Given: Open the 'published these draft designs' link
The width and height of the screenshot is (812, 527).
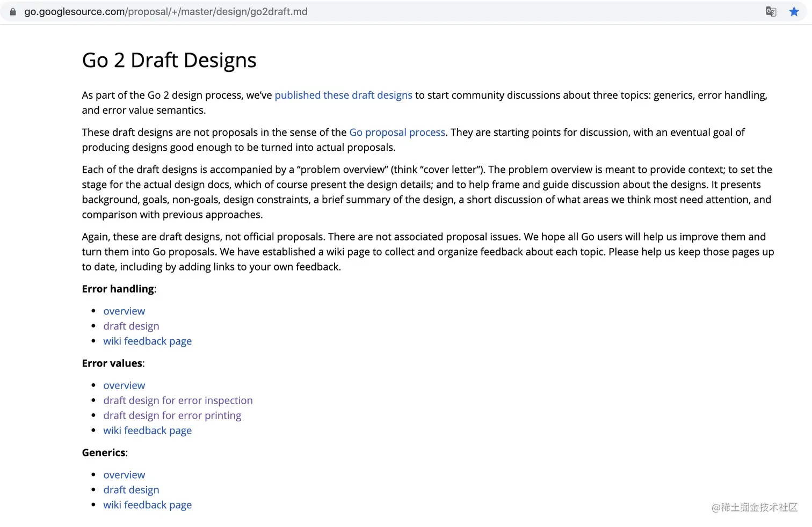Looking at the screenshot, I should (x=343, y=95).
